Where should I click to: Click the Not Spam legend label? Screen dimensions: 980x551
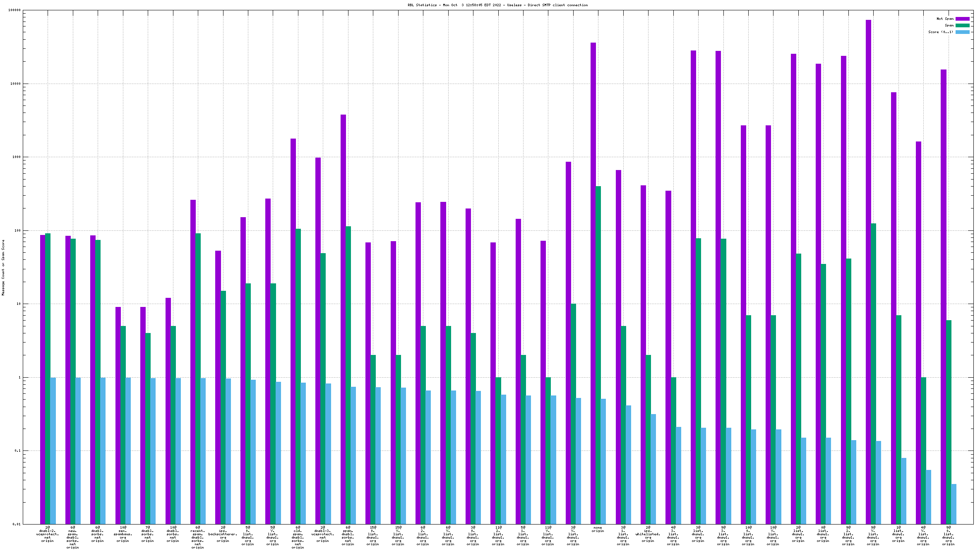[x=945, y=19]
